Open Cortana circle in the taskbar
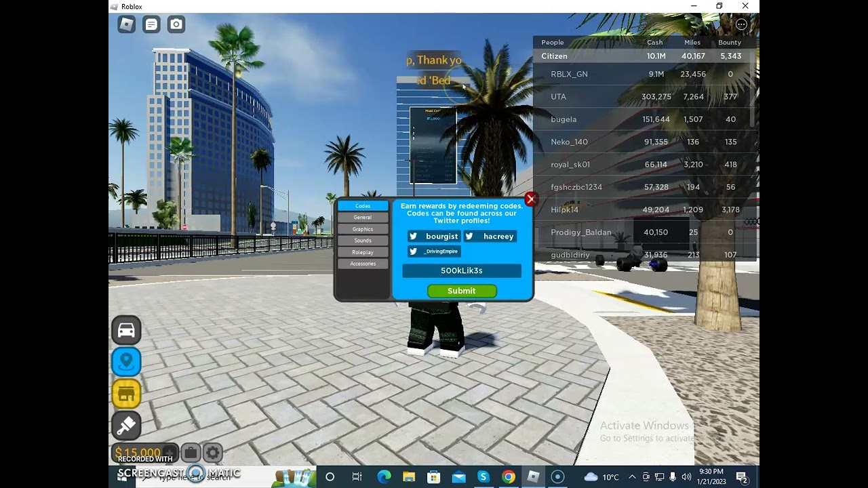This screenshot has width=868, height=488. point(330,477)
